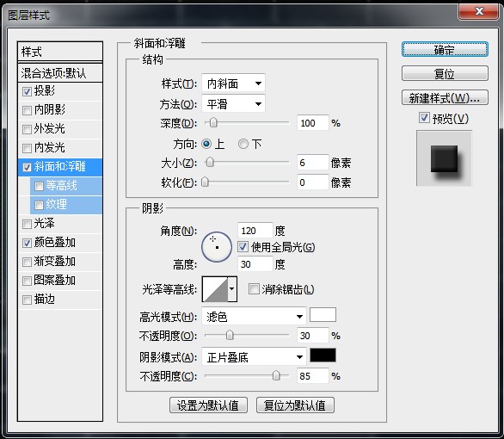504x439 pixels.
Task: Toggle the 投影 drop shadow checkbox
Action: tap(27, 91)
